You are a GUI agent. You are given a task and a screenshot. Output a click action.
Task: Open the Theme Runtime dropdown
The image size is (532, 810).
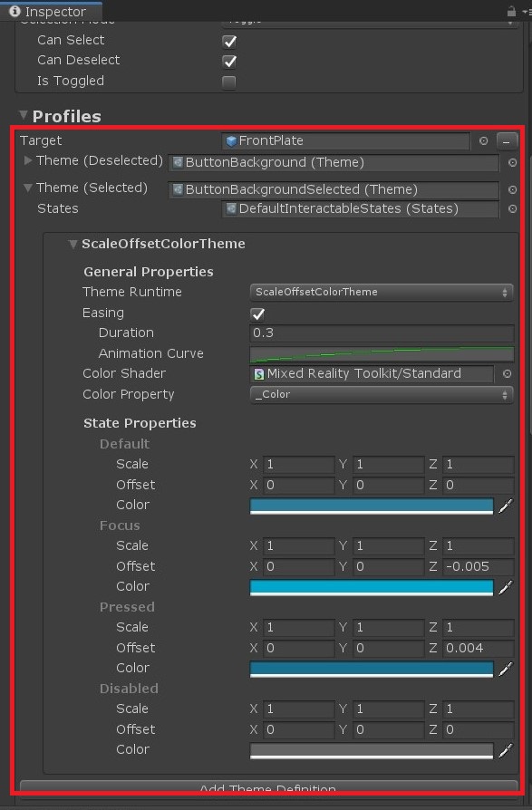pyautogui.click(x=382, y=292)
